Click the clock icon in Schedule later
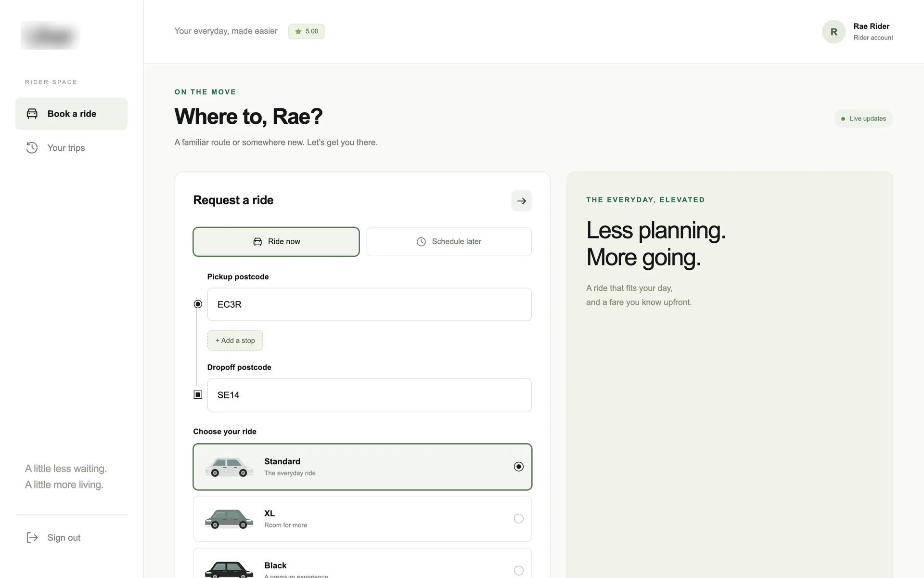This screenshot has height=578, width=924. [421, 242]
